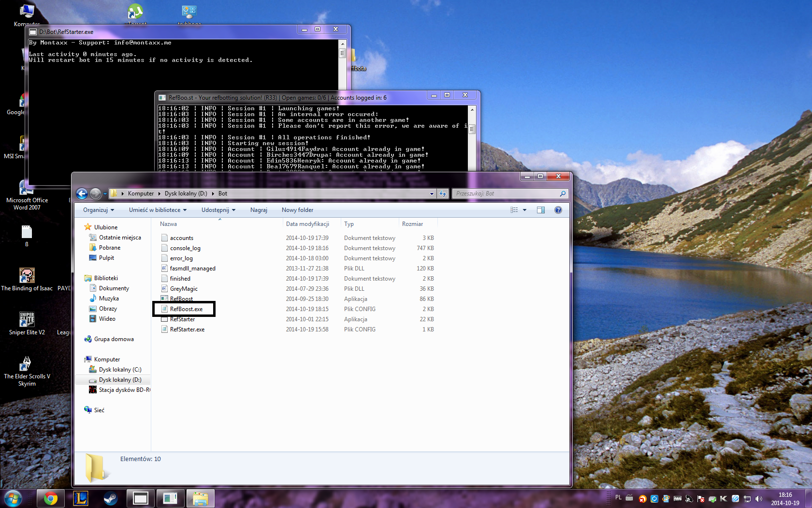Change view using the view icon

[x=514, y=210]
